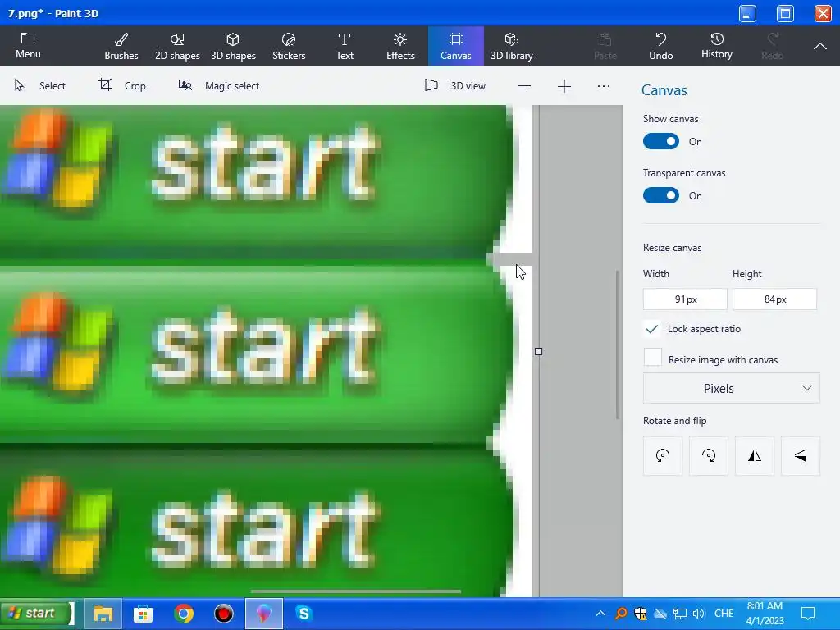The width and height of the screenshot is (840, 630).
Task: Flip canvas vertically
Action: pos(801,456)
